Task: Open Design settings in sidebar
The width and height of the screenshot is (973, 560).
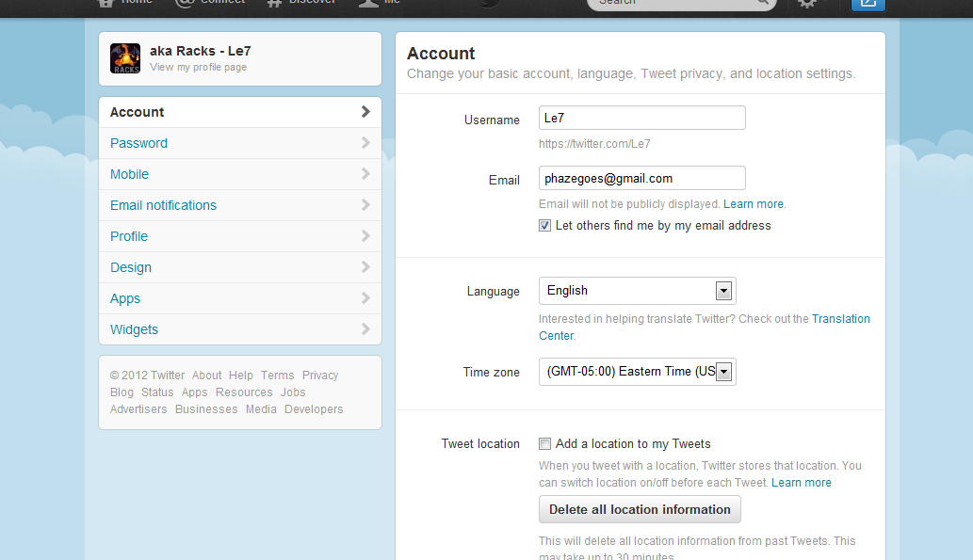Action: (x=240, y=267)
